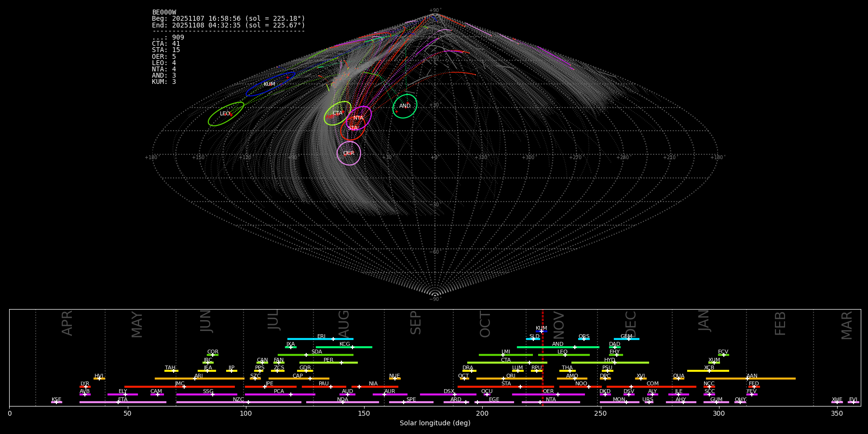868x434 pixels.
Task: Click the STA radiant ellipse on sky map
Action: (353, 128)
